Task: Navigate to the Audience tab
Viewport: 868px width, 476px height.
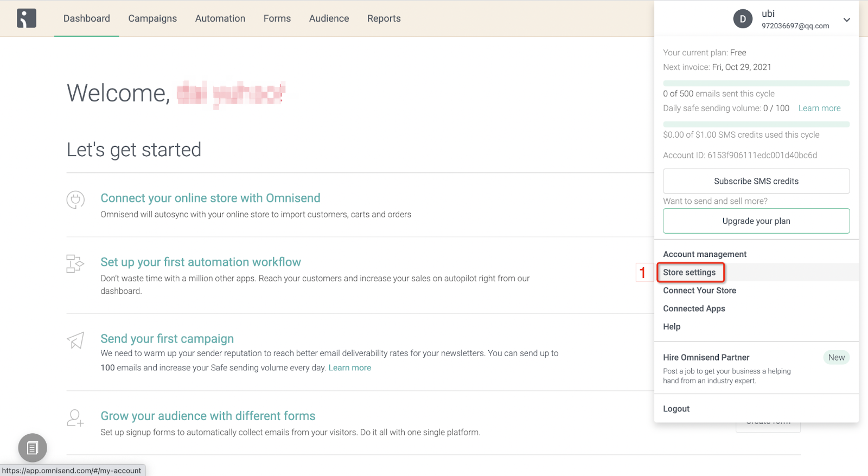Action: [x=329, y=18]
